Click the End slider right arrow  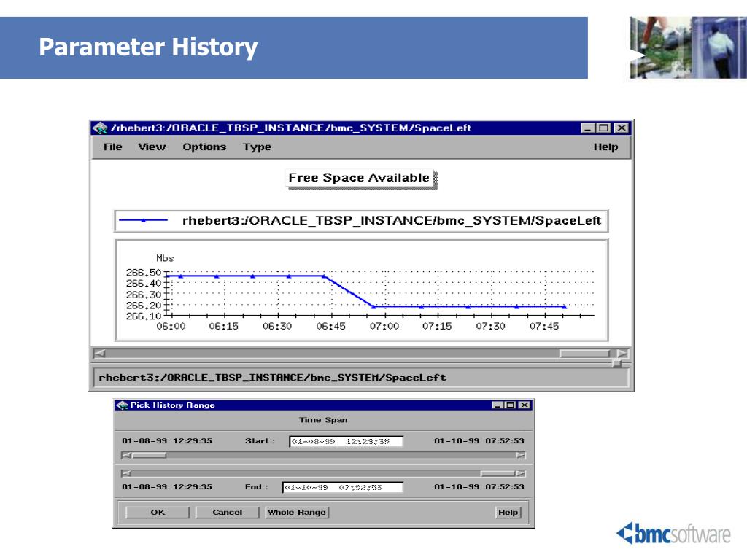(x=521, y=473)
